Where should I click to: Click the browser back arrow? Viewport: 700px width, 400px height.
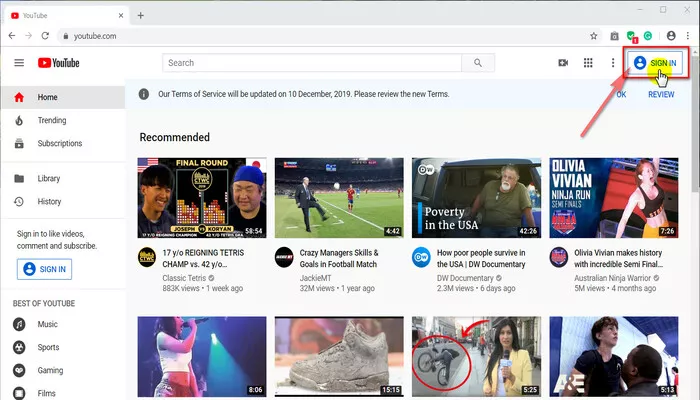pos(12,36)
